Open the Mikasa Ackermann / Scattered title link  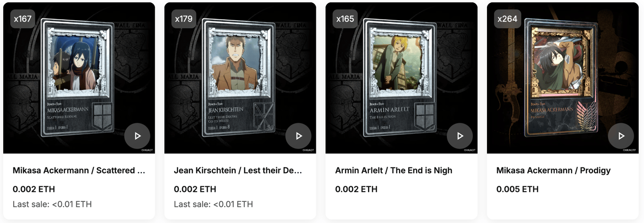pyautogui.click(x=79, y=170)
